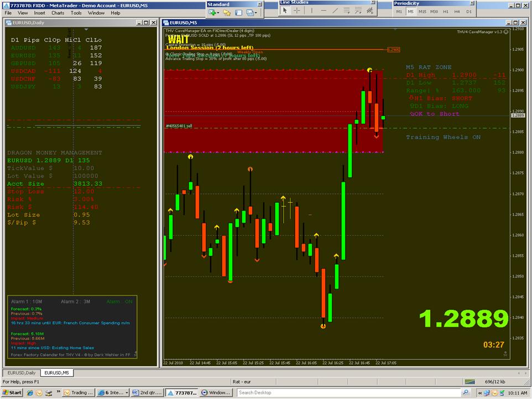The image size is (532, 399).
Task: Switch to the EURUSD,Daily chart tab
Action: click(x=22, y=373)
